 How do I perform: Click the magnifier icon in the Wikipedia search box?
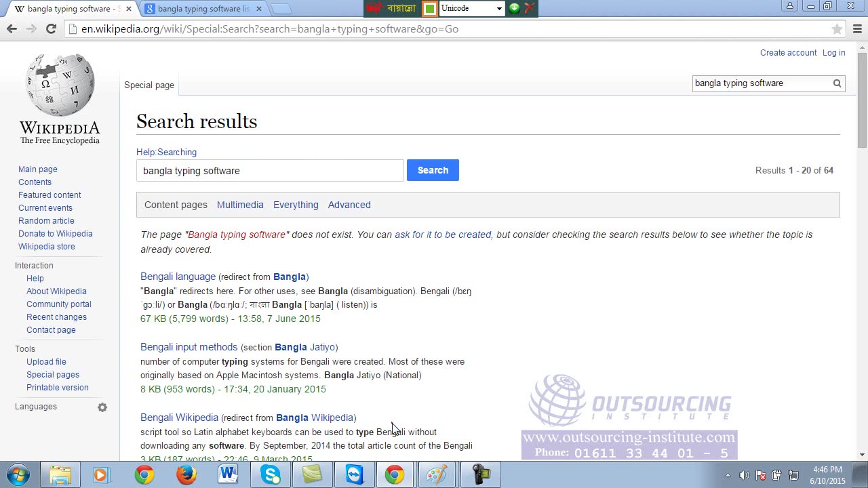point(837,83)
